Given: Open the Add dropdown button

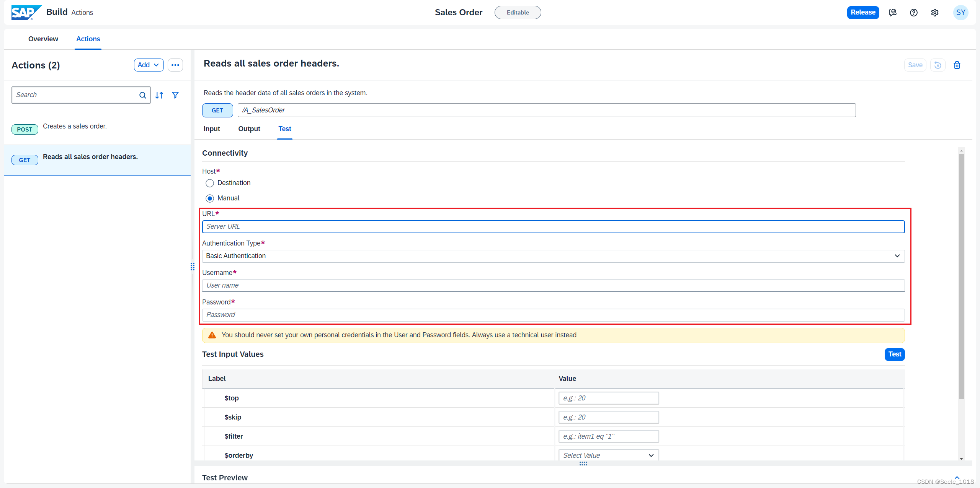Looking at the screenshot, I should tap(149, 65).
